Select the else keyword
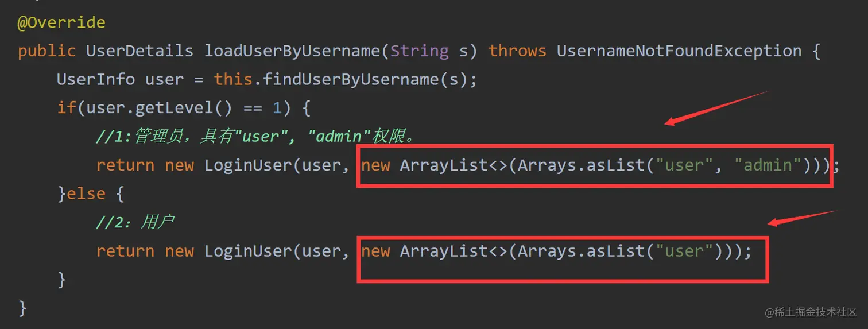 click(86, 193)
